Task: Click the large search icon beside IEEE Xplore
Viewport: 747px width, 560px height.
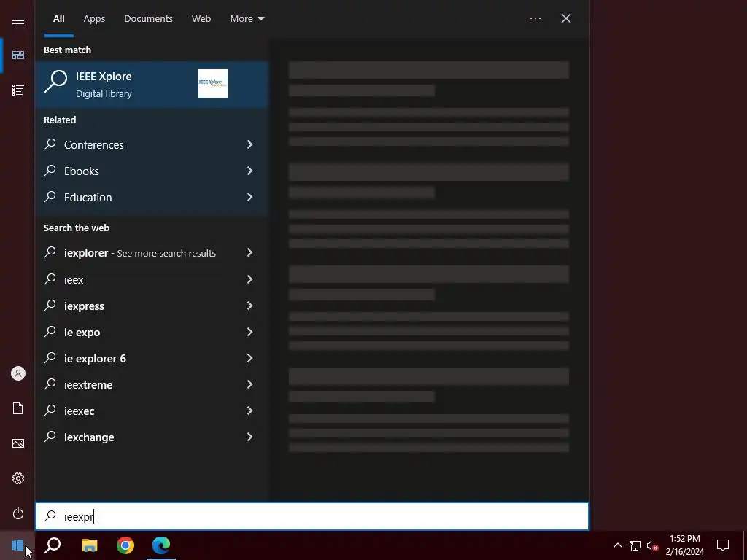Action: 55,82
